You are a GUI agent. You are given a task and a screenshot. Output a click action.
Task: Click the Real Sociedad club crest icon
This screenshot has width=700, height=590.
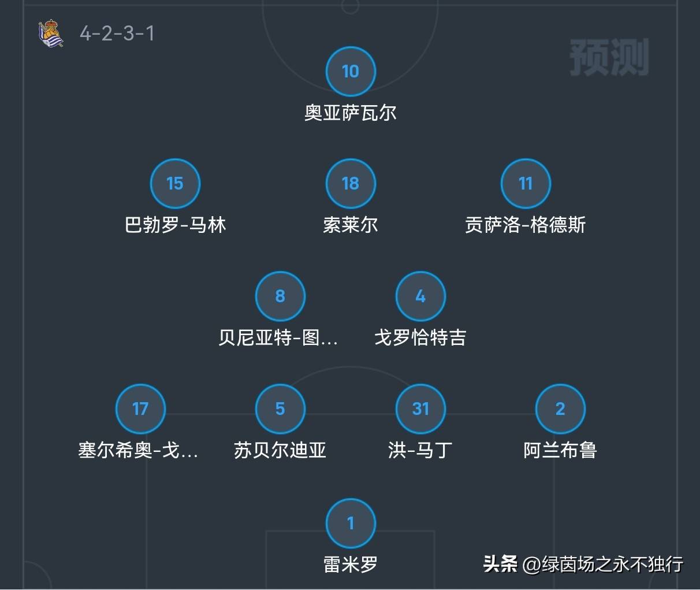(50, 34)
